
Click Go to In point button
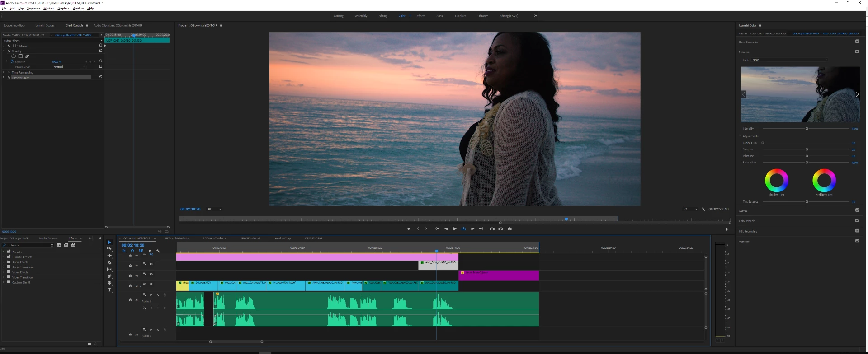pyautogui.click(x=437, y=229)
